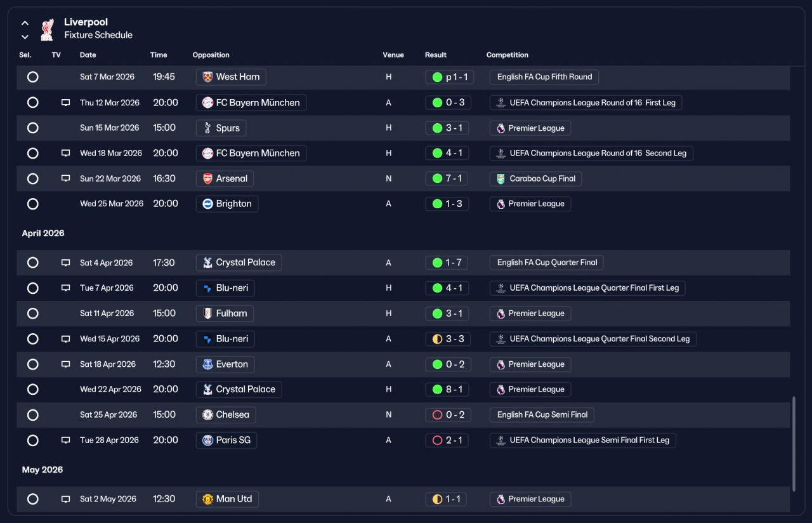The height and width of the screenshot is (523, 812).
Task: Click the Chelsea club badge icon
Action: (207, 415)
